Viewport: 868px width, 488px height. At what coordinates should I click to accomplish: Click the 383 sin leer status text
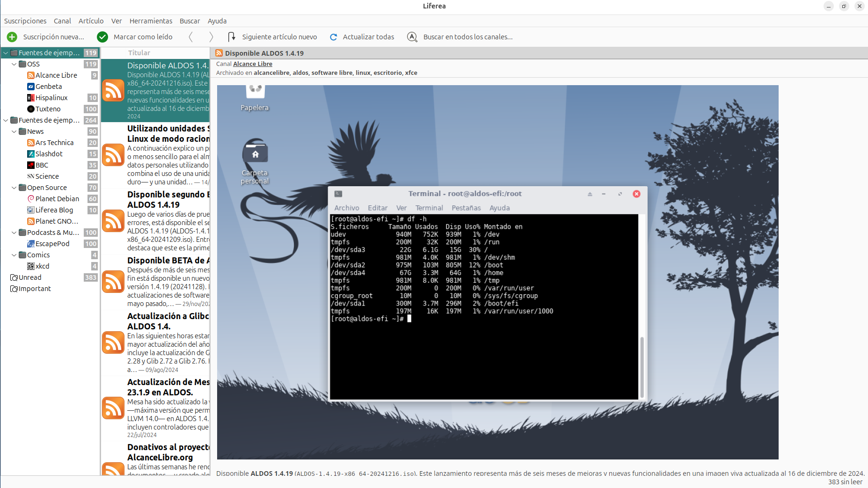pos(845,482)
